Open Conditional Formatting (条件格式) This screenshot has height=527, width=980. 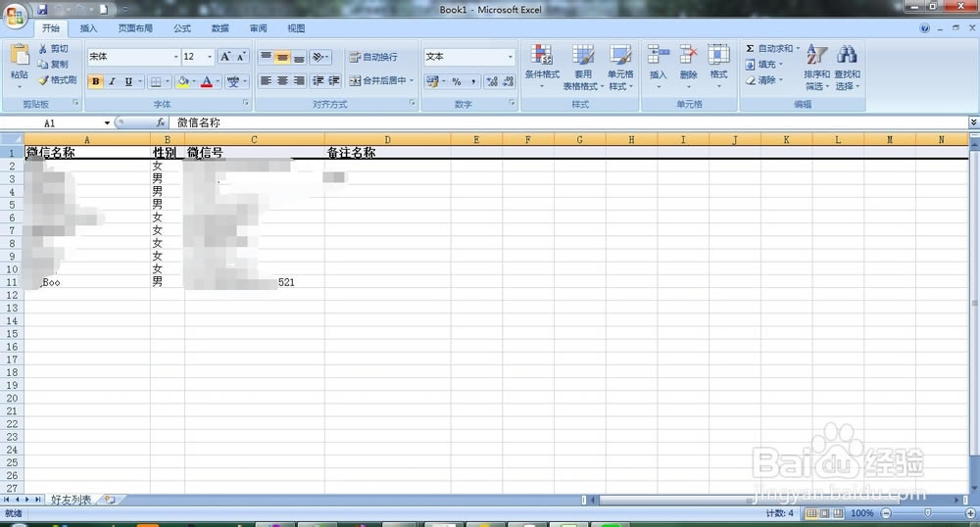[x=542, y=66]
